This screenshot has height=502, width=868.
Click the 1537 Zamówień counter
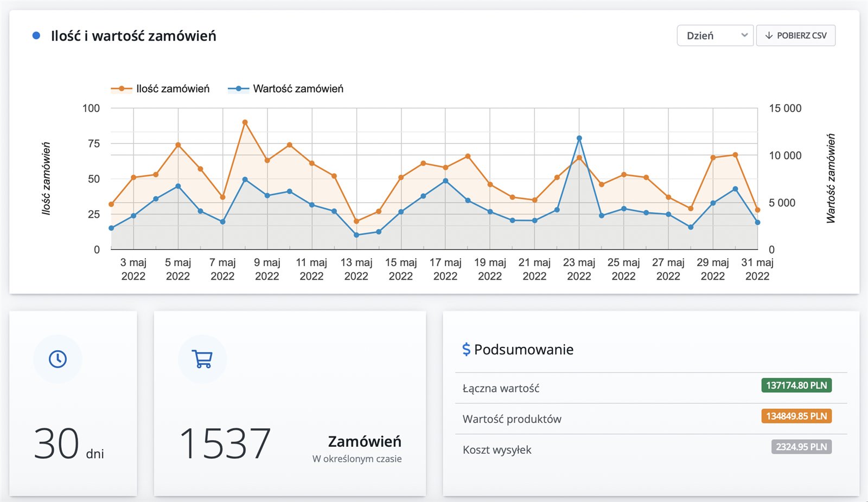(225, 443)
